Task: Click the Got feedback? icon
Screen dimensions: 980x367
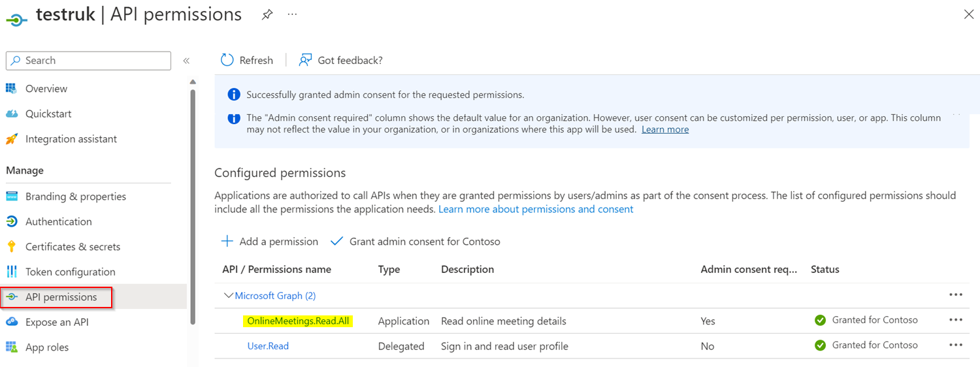Action: point(305,60)
